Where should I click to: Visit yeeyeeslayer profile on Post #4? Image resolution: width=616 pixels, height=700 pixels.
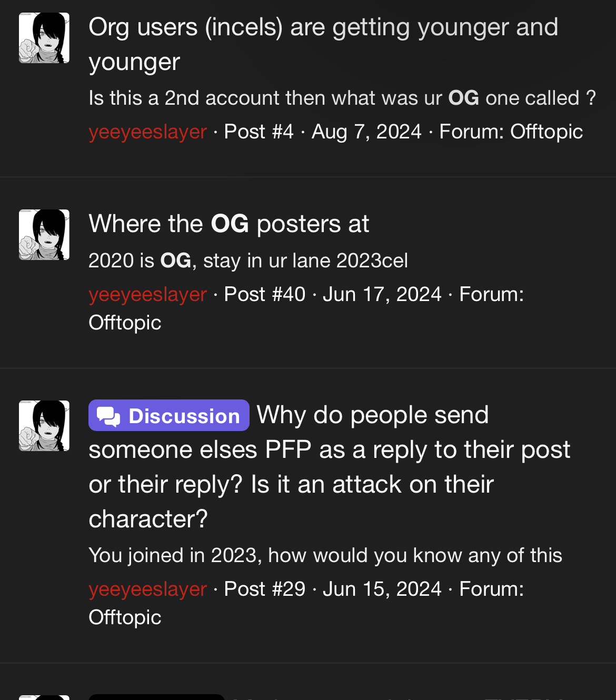tap(148, 132)
